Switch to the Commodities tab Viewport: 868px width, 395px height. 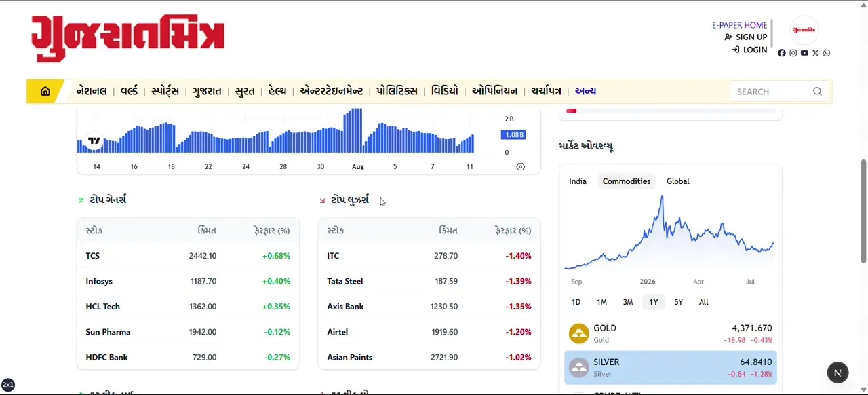(627, 181)
